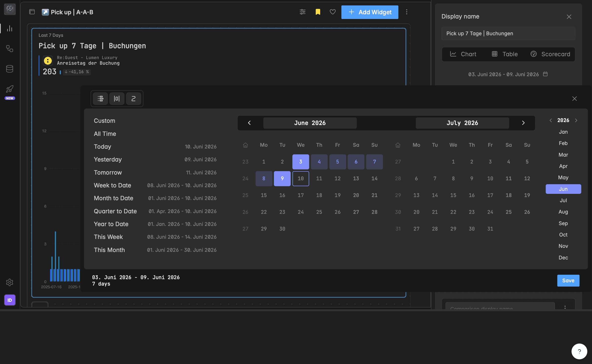Select the Quarter to Date preset
The width and height of the screenshot is (592, 364).
point(155,211)
